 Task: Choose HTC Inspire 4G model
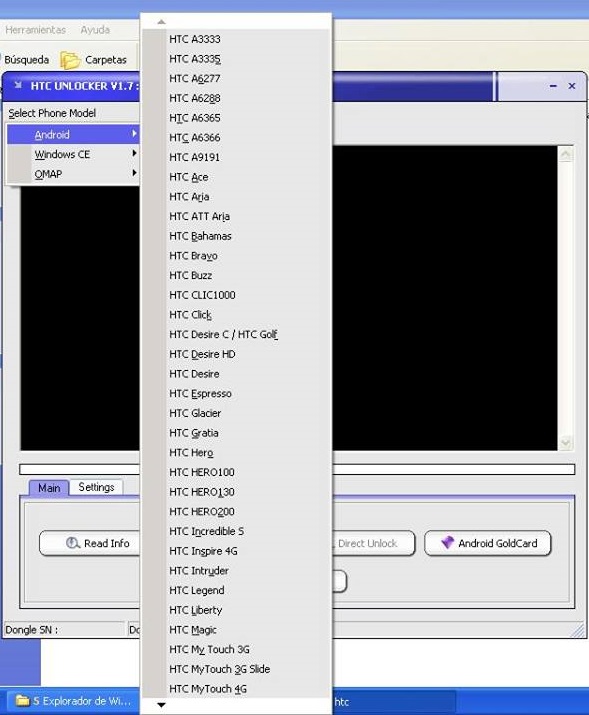(236, 551)
